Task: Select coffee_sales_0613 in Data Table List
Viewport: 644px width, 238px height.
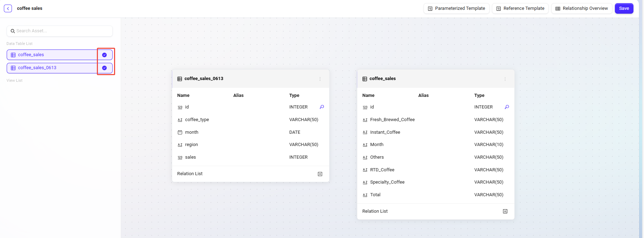Action: click(37, 68)
